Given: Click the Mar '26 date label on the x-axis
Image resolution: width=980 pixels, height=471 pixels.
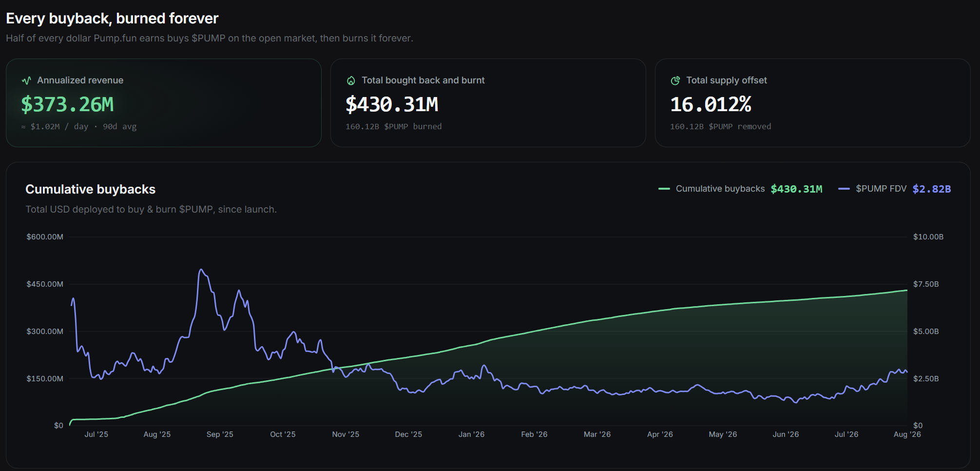Looking at the screenshot, I should click(597, 434).
